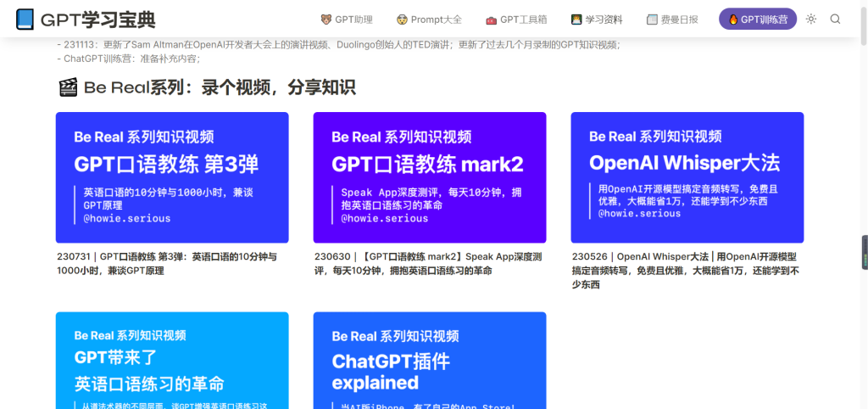Click the icon beside 学习资料
This screenshot has width=868, height=409.
576,20
